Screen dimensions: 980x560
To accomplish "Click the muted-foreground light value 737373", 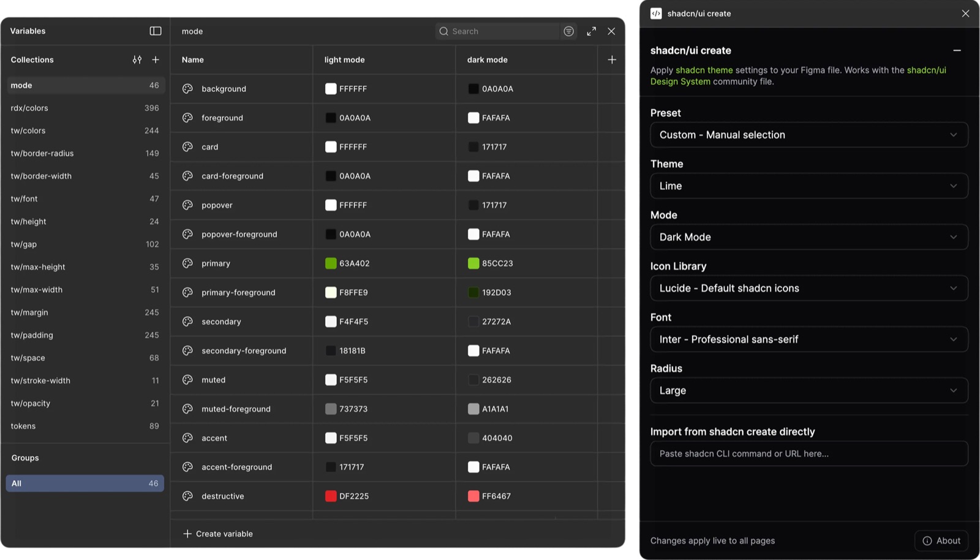I will coord(353,409).
